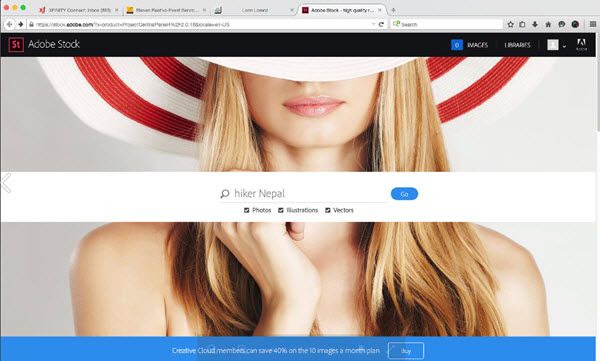Open the URL history dropdown arrow
This screenshot has height=361, width=600.
[x=373, y=24]
